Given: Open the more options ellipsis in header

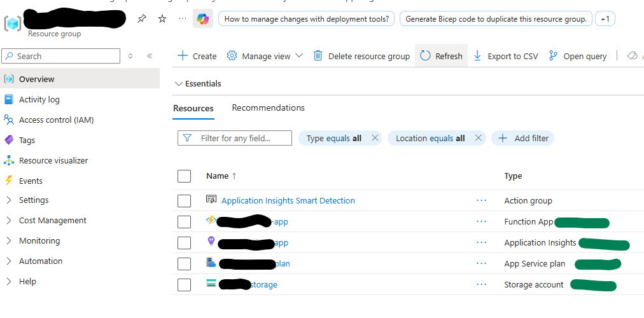Looking at the screenshot, I should coord(183,18).
